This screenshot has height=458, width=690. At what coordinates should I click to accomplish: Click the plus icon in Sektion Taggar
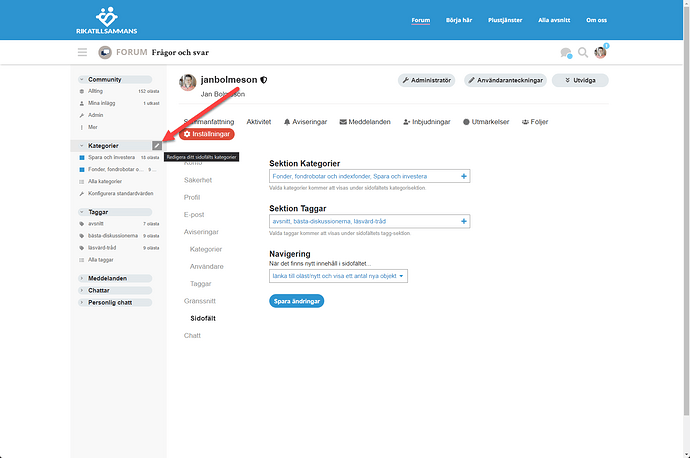point(463,221)
